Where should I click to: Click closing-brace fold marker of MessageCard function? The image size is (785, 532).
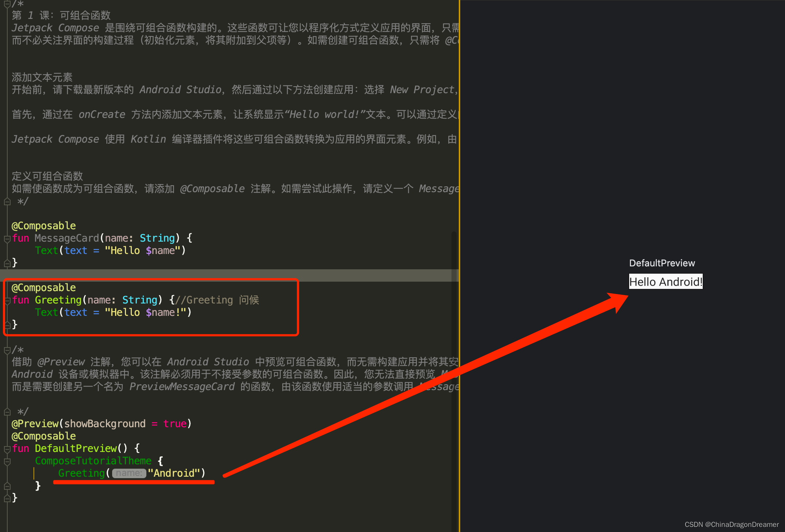[x=7, y=263]
